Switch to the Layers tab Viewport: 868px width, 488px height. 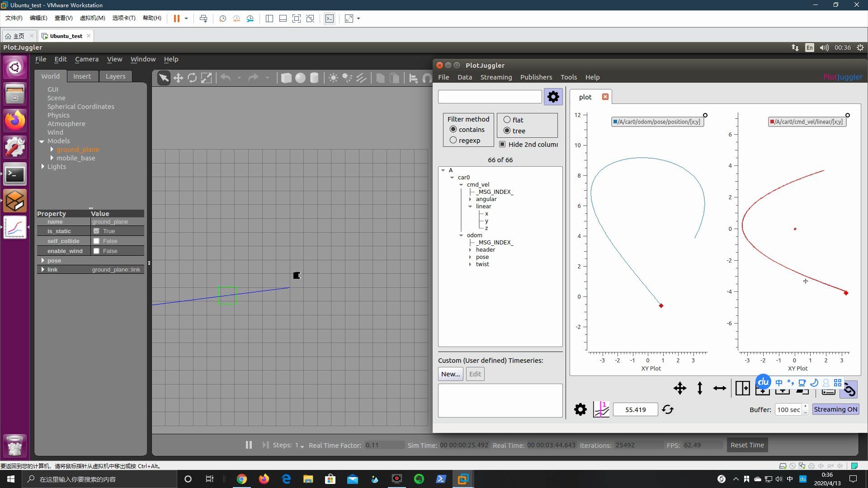coord(115,76)
